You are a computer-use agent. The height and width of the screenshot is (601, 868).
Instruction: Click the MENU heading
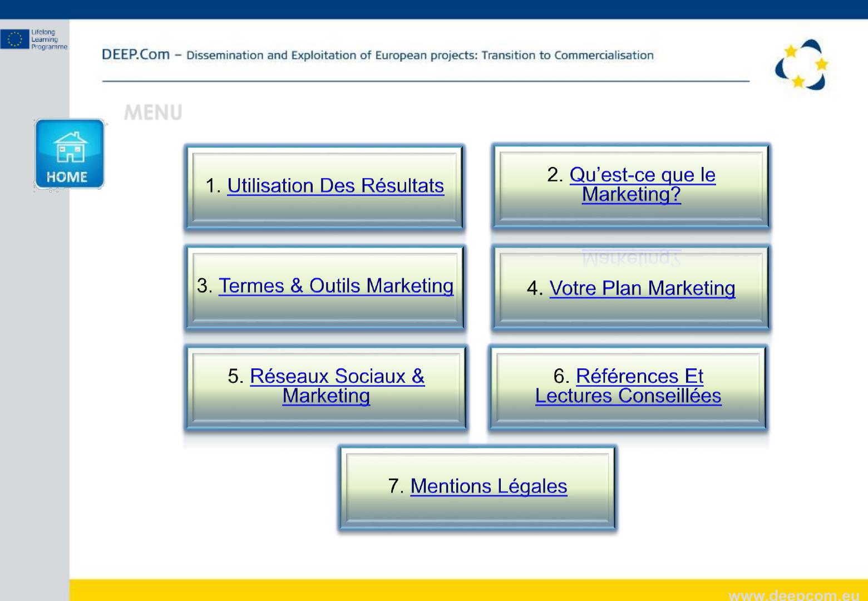click(x=153, y=113)
